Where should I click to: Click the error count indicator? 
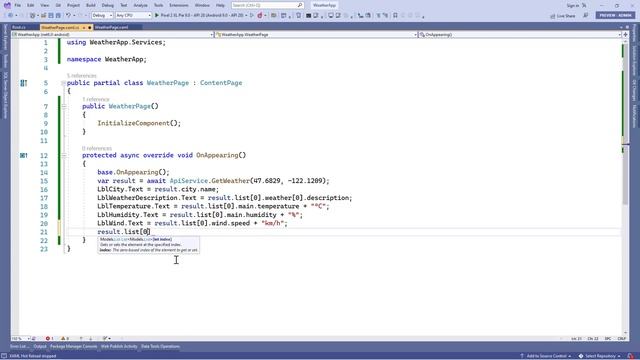49,338
